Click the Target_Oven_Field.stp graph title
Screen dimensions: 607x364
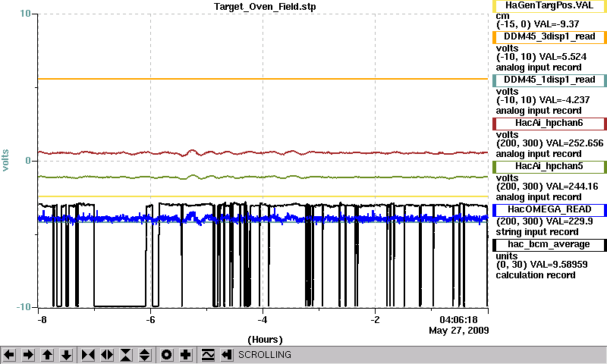265,7
